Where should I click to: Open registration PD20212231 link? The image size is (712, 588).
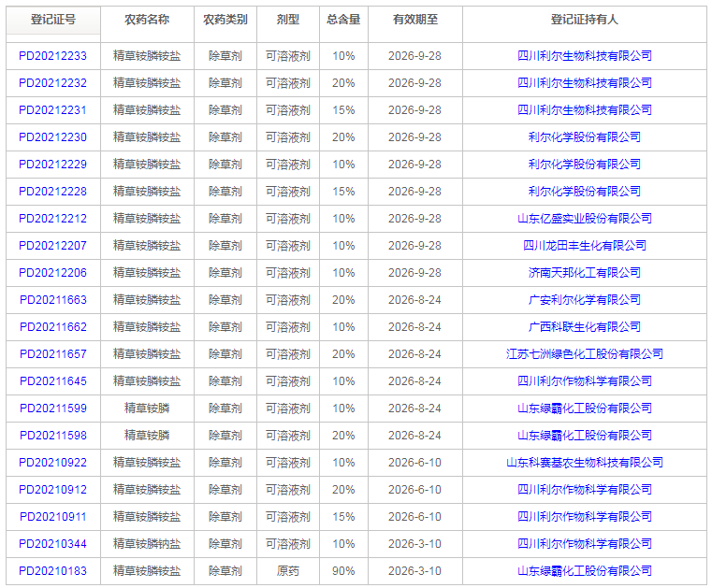tap(52, 110)
